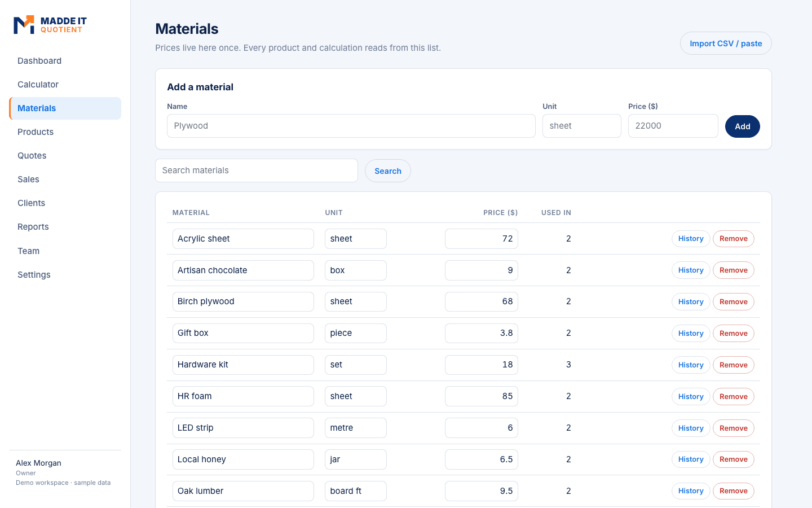Focus the new material Name field
812x508 pixels.
351,126
